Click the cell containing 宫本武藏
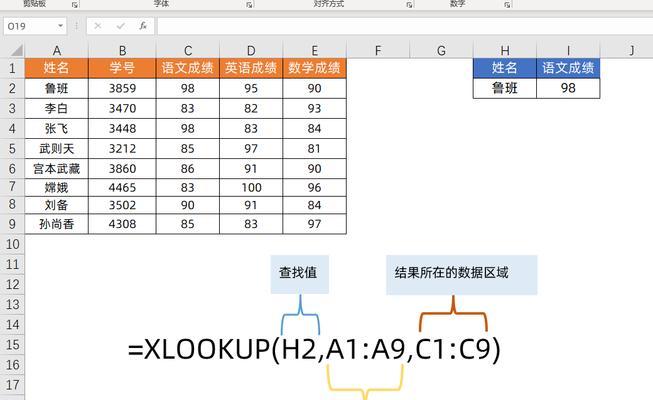 (57, 168)
